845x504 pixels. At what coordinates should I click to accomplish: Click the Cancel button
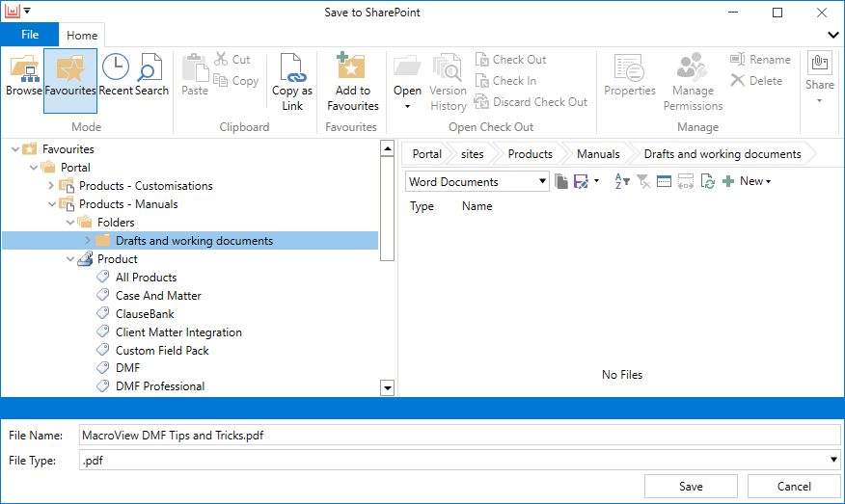tap(794, 487)
